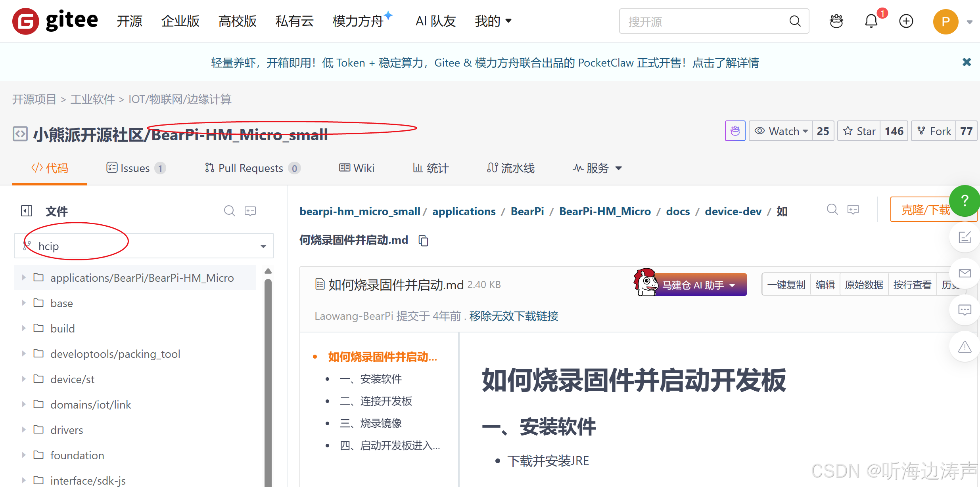Viewport: 980px width, 487px height.
Task: Click the 按行查看 button
Action: (912, 285)
